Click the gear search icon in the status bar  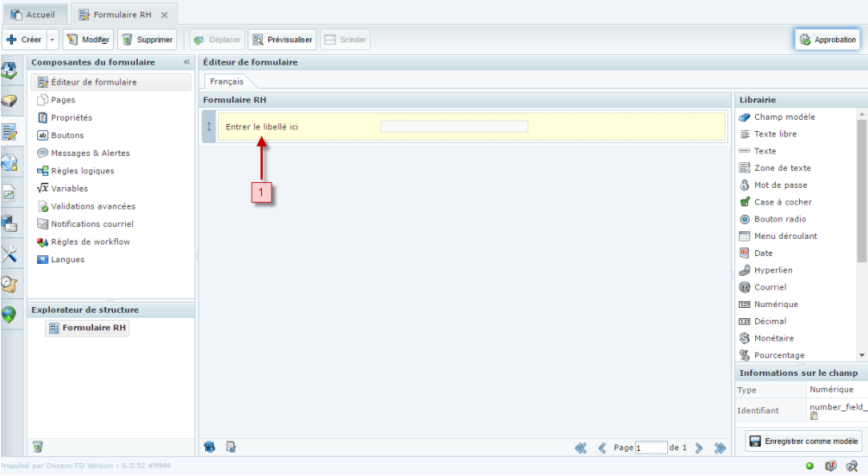pyautogui.click(x=852, y=466)
